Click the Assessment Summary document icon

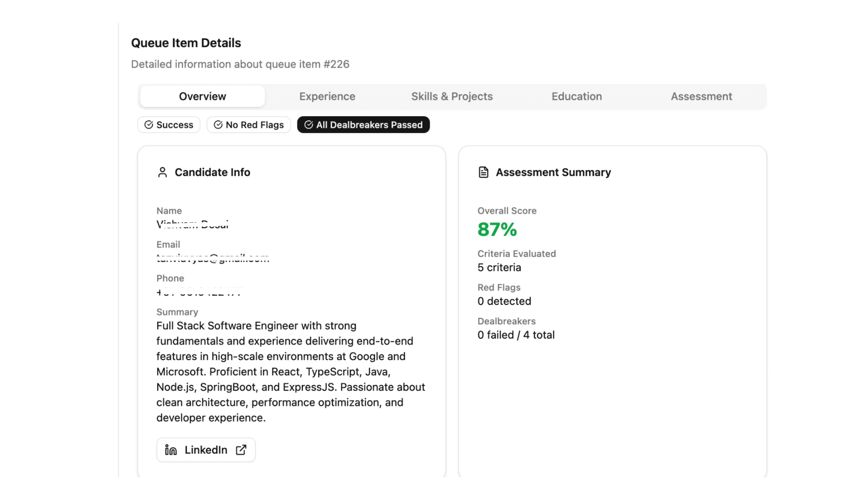coord(483,172)
